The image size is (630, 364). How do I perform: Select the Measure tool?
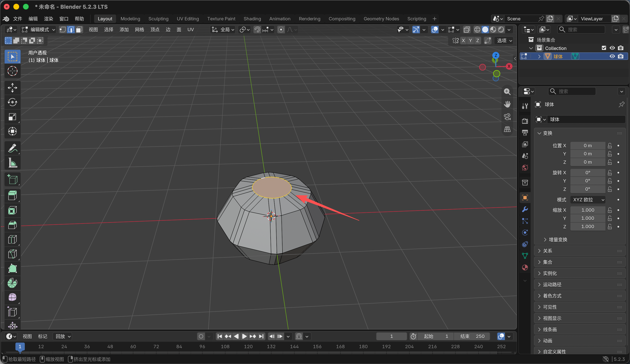(x=12, y=163)
